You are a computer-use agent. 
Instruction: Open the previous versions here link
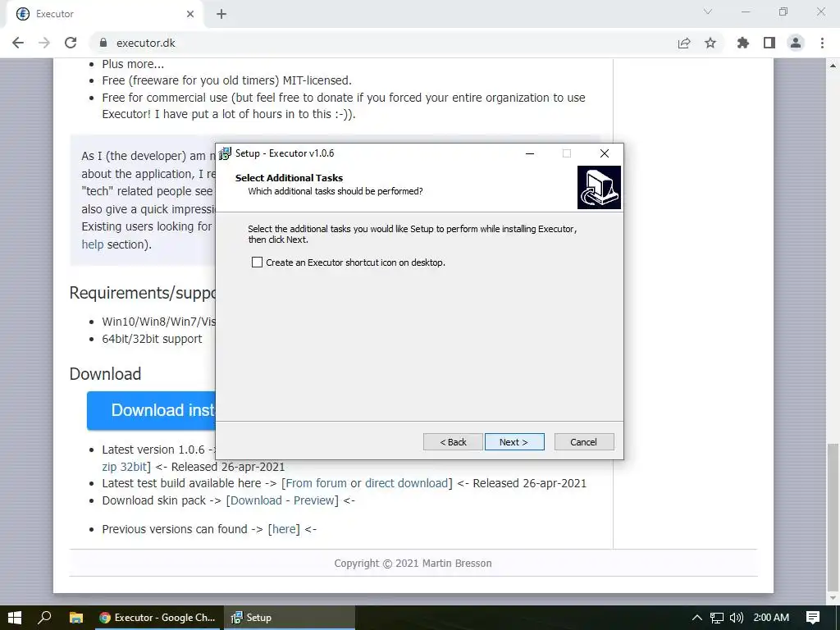pos(284,529)
